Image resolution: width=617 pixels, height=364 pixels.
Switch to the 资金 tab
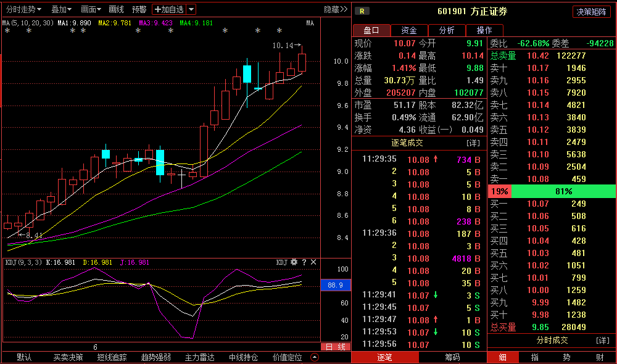[409, 30]
